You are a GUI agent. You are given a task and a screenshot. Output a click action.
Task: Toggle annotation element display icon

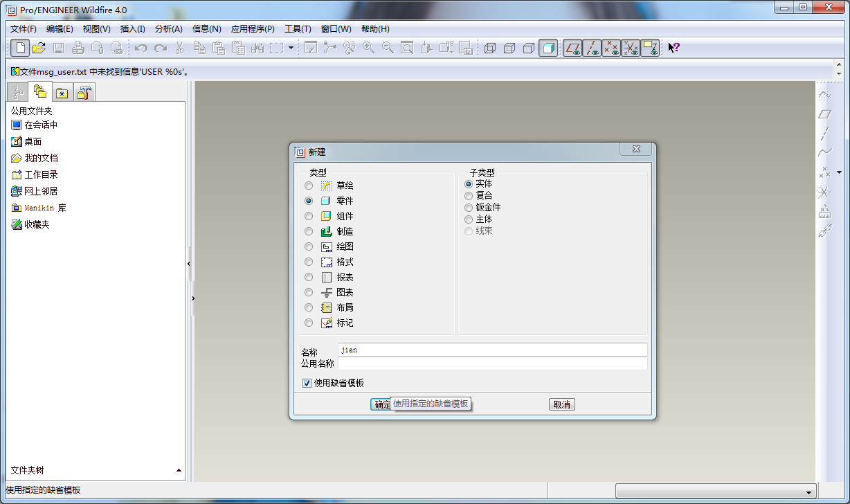click(650, 48)
